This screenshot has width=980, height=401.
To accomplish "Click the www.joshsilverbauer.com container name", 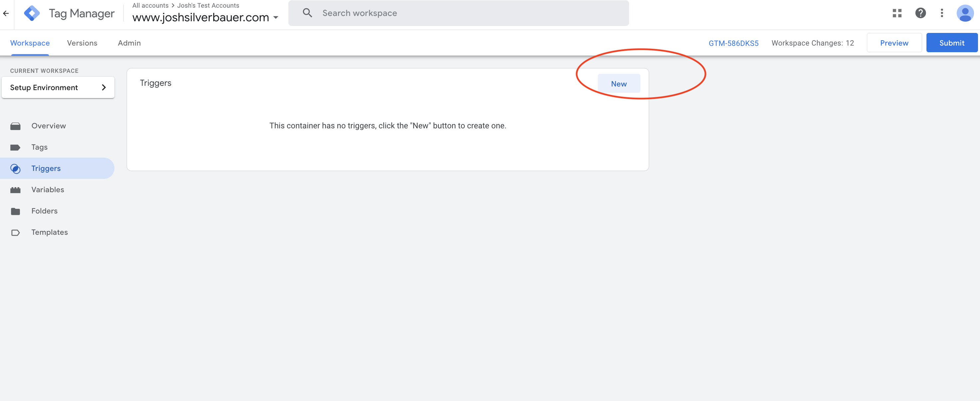I will [x=201, y=18].
